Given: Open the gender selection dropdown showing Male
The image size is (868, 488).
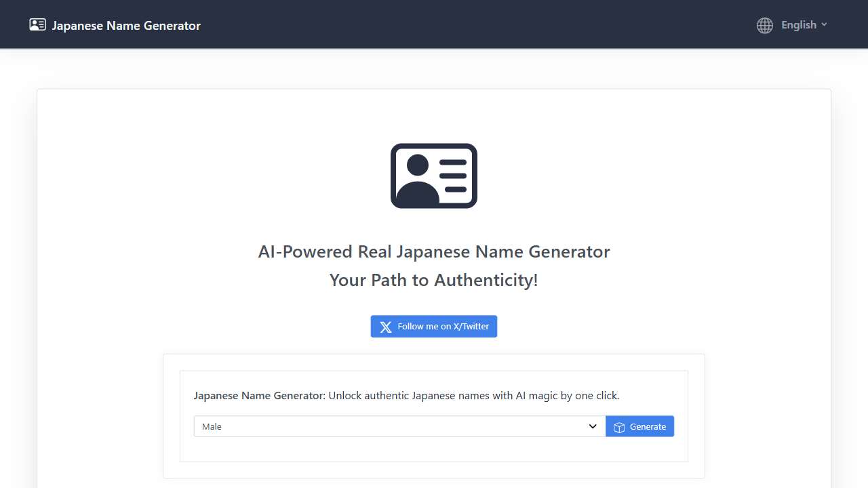Looking at the screenshot, I should 399,426.
